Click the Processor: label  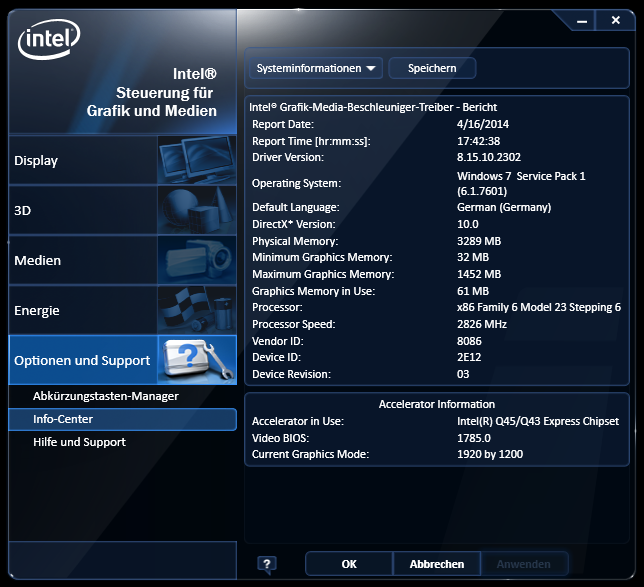tap(277, 307)
